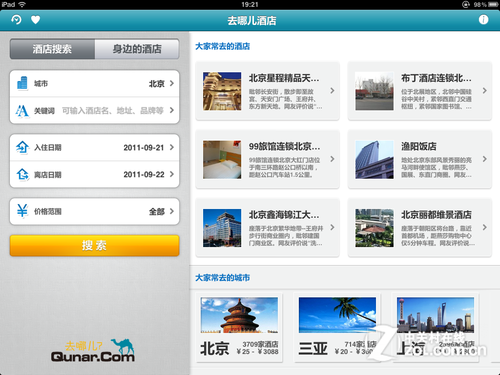Tap chevron on 布丁酒店连锁北 card
Viewport: 500px width, 375px height.
(x=484, y=90)
